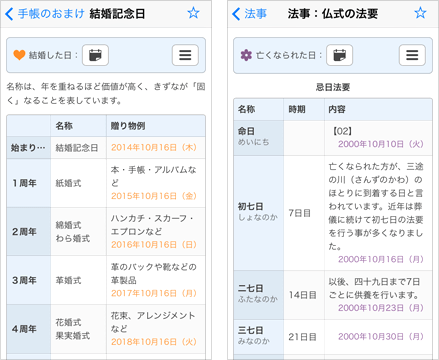Viewport: 439px width, 360px height.
Task: Click the purple flower icon
Action: pos(246,55)
